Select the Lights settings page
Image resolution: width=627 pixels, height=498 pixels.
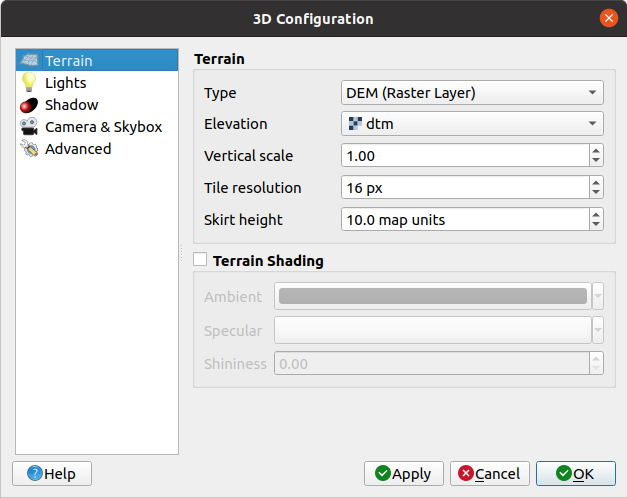tap(66, 83)
